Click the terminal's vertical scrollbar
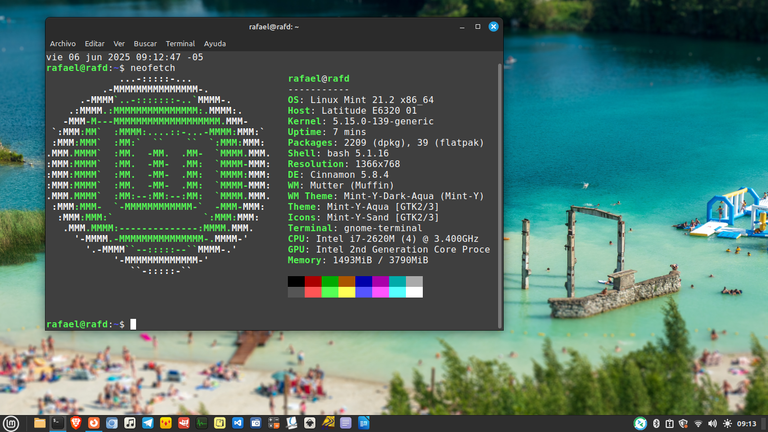The height and width of the screenshot is (432, 768). click(500, 196)
